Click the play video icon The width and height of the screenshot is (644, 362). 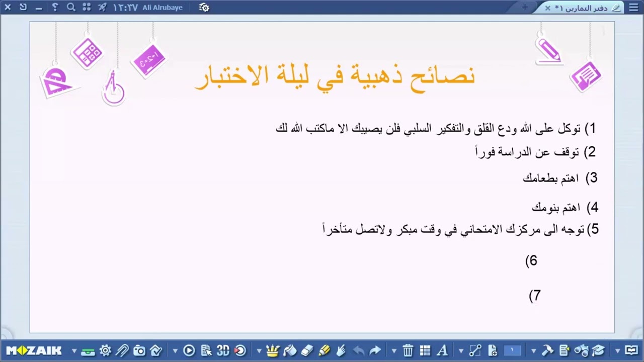tap(189, 350)
